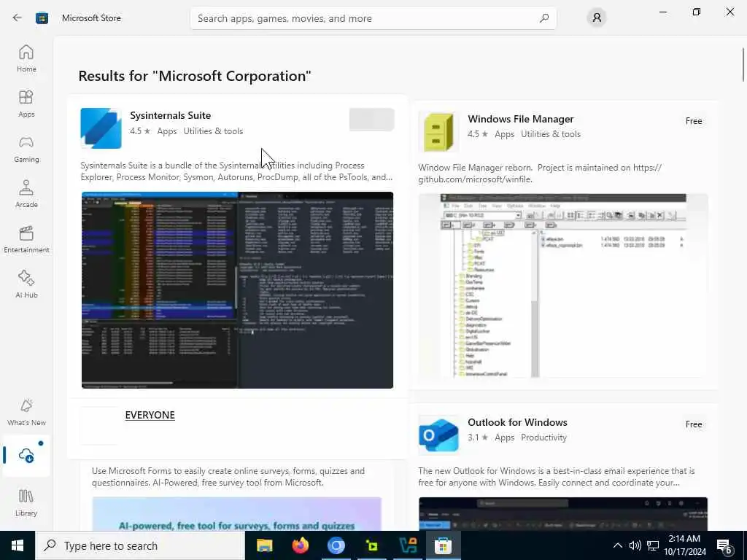Click the Productivity category under Outlook
This screenshot has width=747, height=560.
point(543,437)
